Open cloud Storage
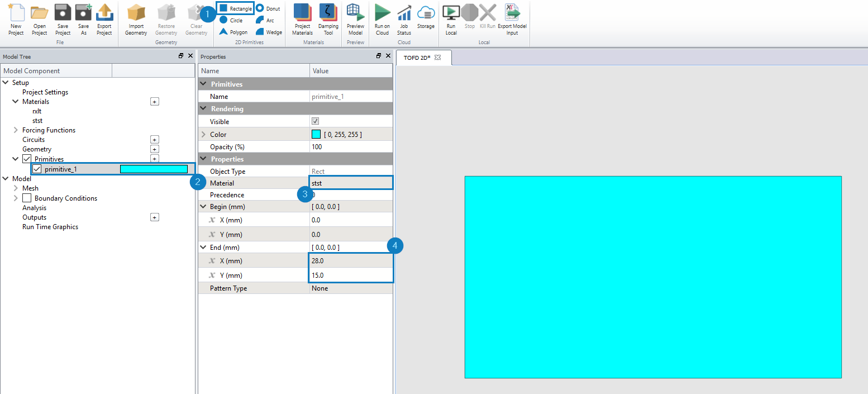 pyautogui.click(x=426, y=17)
